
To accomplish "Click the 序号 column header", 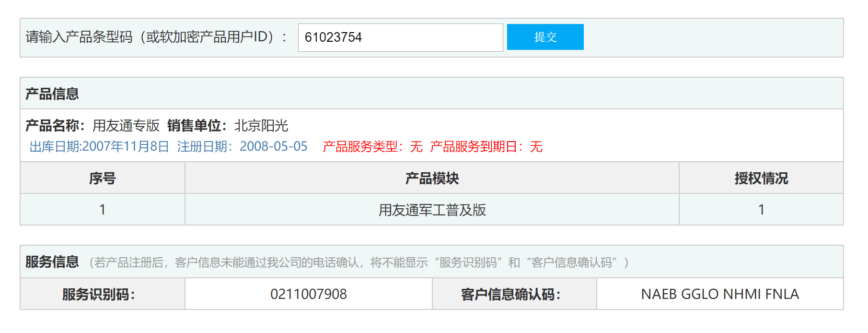I will pyautogui.click(x=103, y=178).
